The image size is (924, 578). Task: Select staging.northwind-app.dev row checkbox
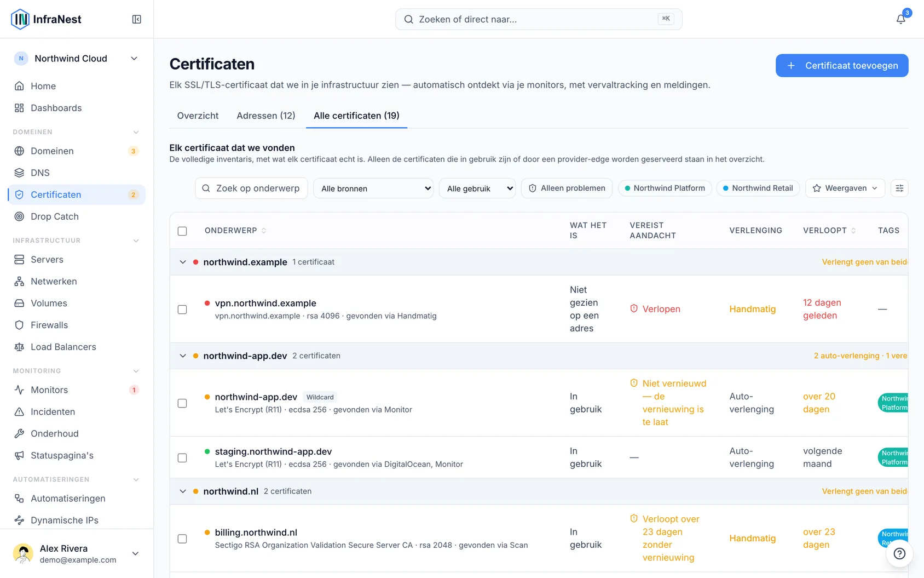pos(182,457)
